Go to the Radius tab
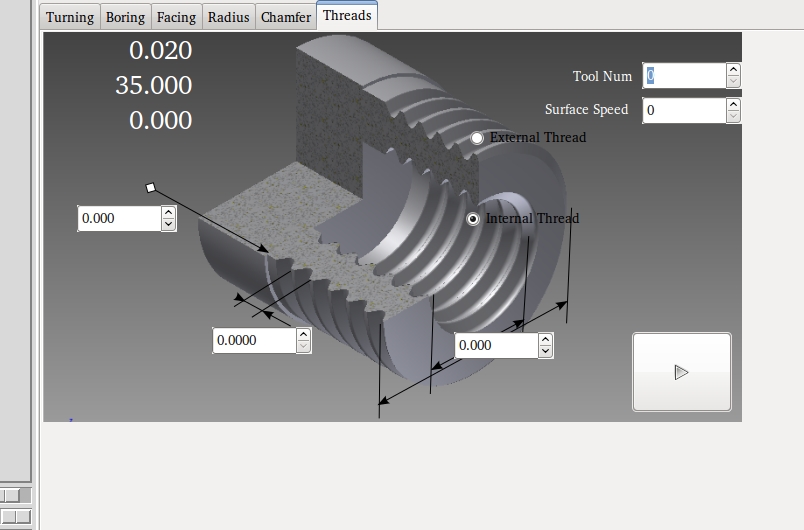Viewport: 804px width, 530px height. pos(229,17)
